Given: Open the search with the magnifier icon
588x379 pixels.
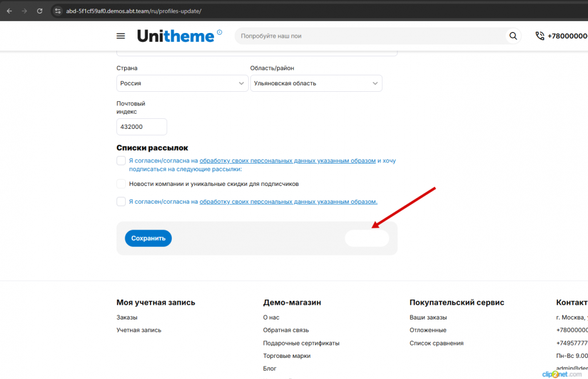Looking at the screenshot, I should 513,35.
